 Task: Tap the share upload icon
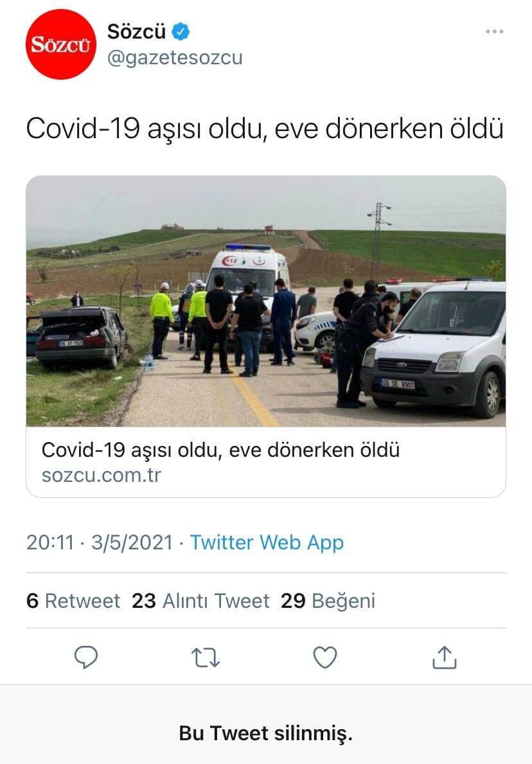point(445,657)
